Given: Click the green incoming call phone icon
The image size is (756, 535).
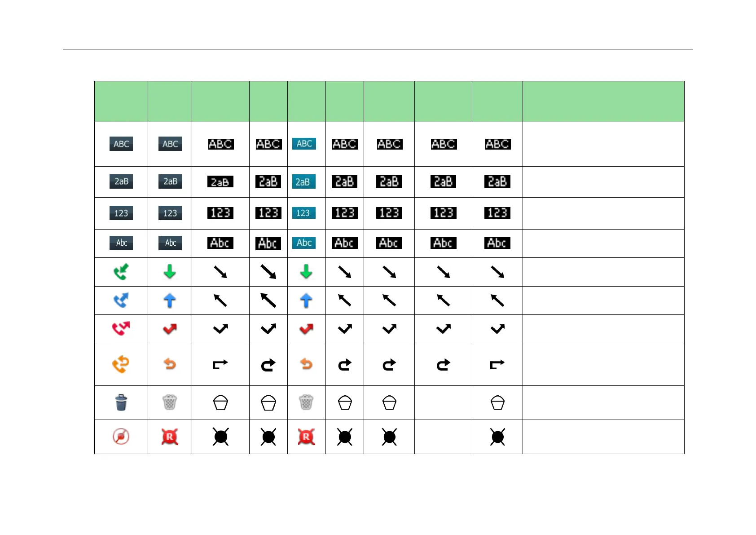Looking at the screenshot, I should point(121,272).
